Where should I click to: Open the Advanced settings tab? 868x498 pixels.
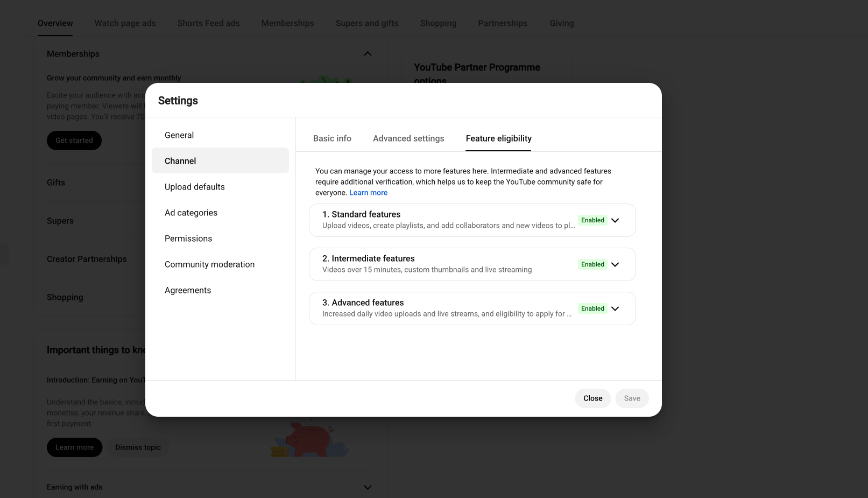(x=408, y=138)
